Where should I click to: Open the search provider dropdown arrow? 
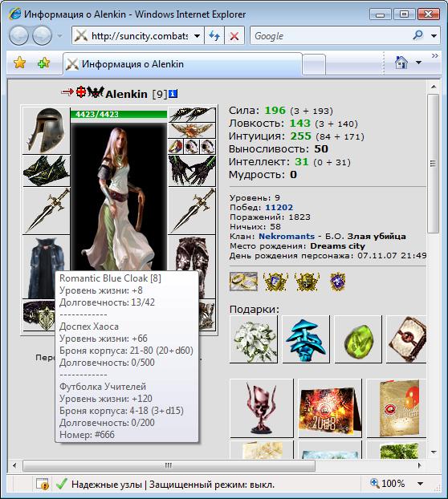pyautogui.click(x=434, y=35)
